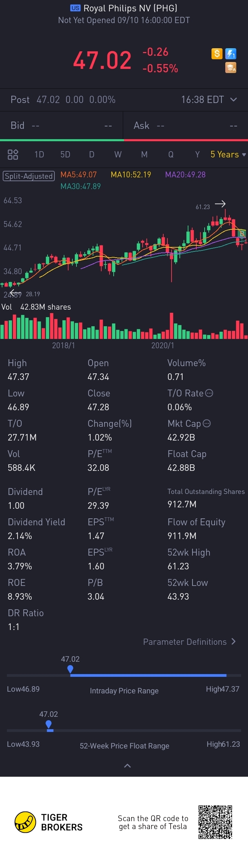Image resolution: width=248 pixels, height=868 pixels.
Task: Tap the MA20:49.28 indicator label
Action: 185,175
